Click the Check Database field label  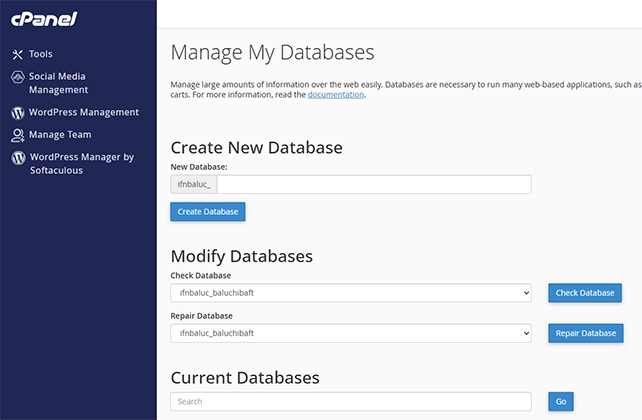click(201, 275)
